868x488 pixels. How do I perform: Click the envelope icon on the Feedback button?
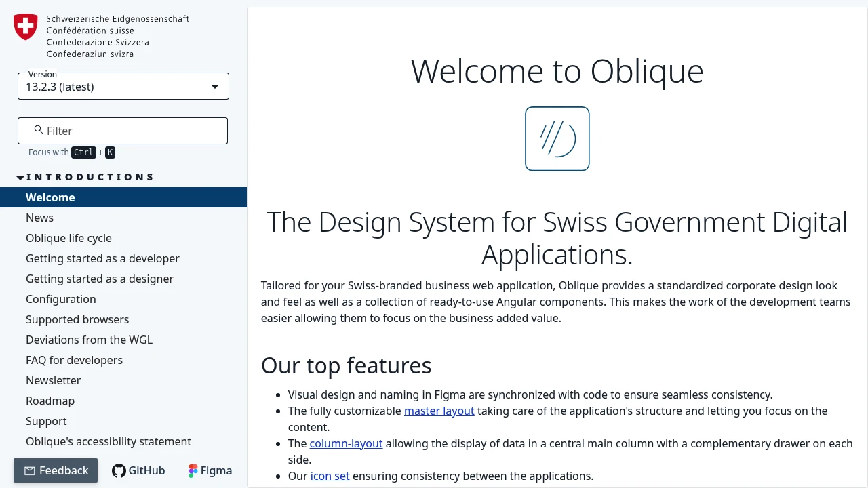coord(31,470)
